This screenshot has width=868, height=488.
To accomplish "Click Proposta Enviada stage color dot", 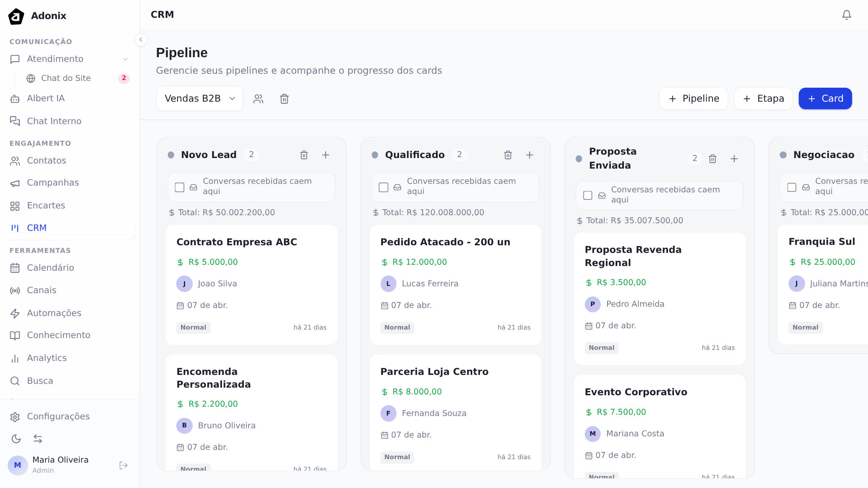I will (x=579, y=159).
